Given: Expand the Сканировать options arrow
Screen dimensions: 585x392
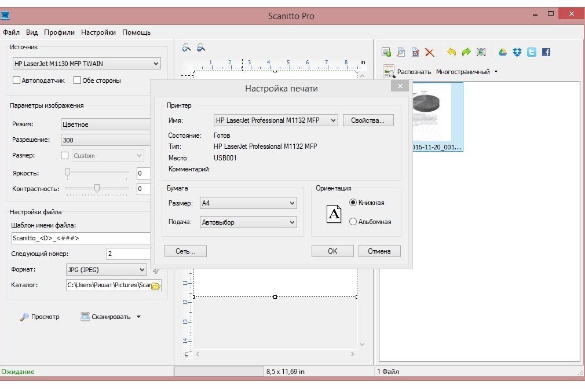Looking at the screenshot, I should pos(139,317).
